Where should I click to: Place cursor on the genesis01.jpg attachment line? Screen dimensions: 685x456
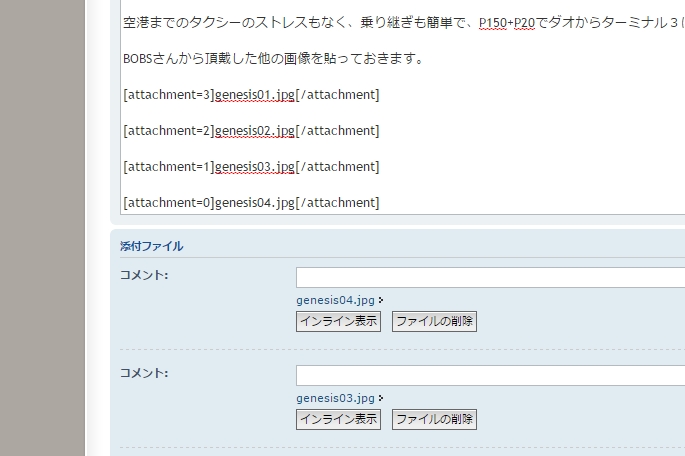coord(250,95)
